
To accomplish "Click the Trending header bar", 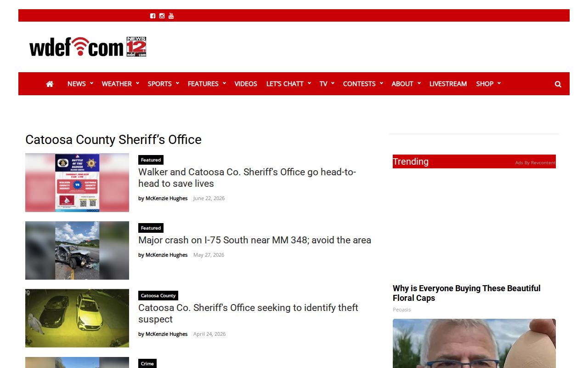I will click(x=474, y=161).
